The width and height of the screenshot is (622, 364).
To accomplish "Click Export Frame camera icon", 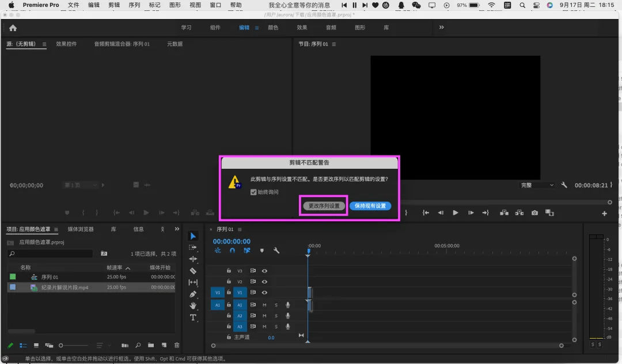I will click(x=534, y=213).
